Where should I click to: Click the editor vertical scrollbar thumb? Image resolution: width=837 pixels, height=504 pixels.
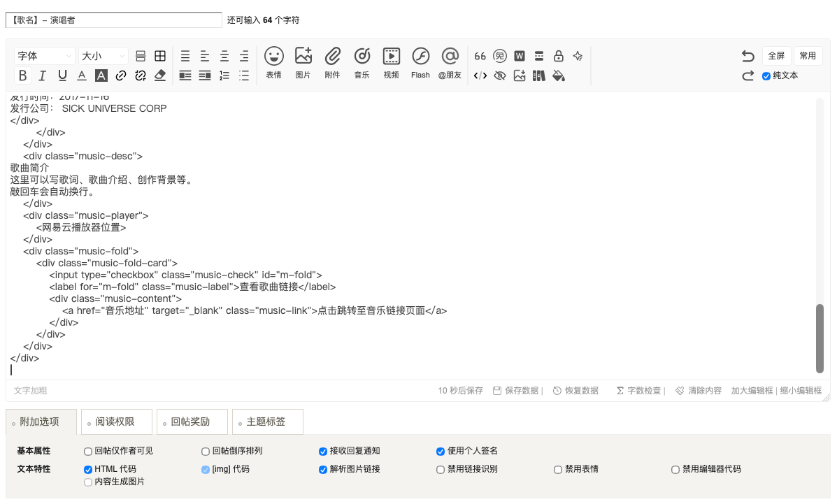820,338
